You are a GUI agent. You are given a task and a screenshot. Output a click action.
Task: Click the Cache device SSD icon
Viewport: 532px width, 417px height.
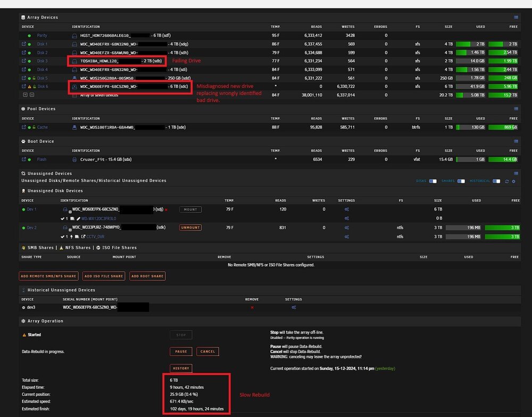pos(74,127)
